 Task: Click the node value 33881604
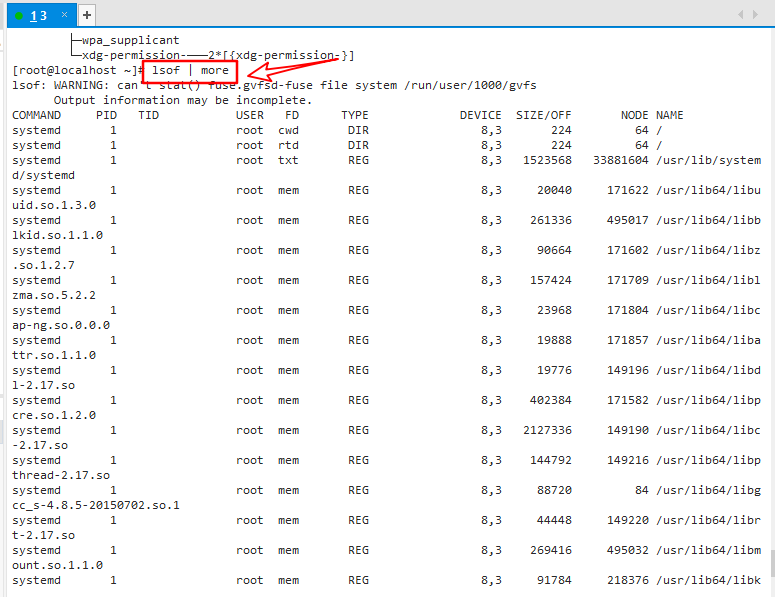621,160
